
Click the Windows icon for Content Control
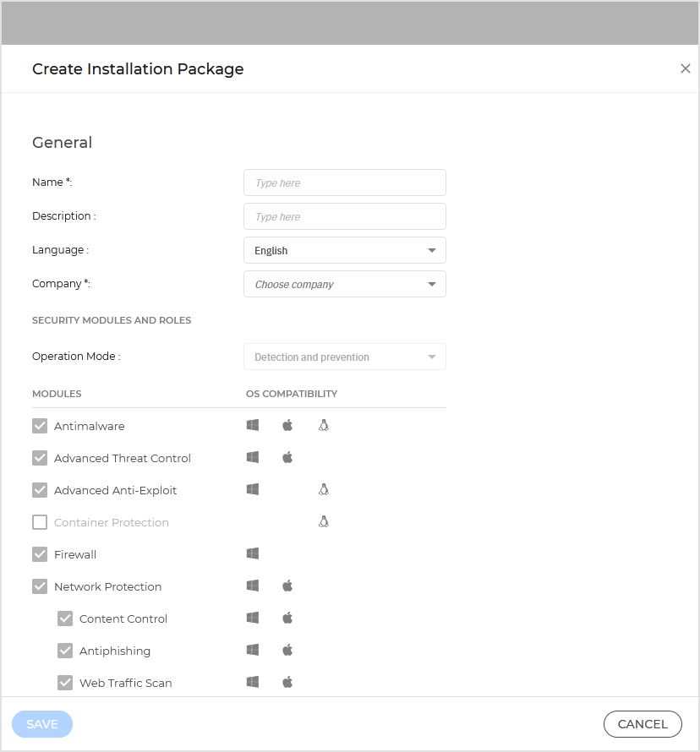click(252, 618)
